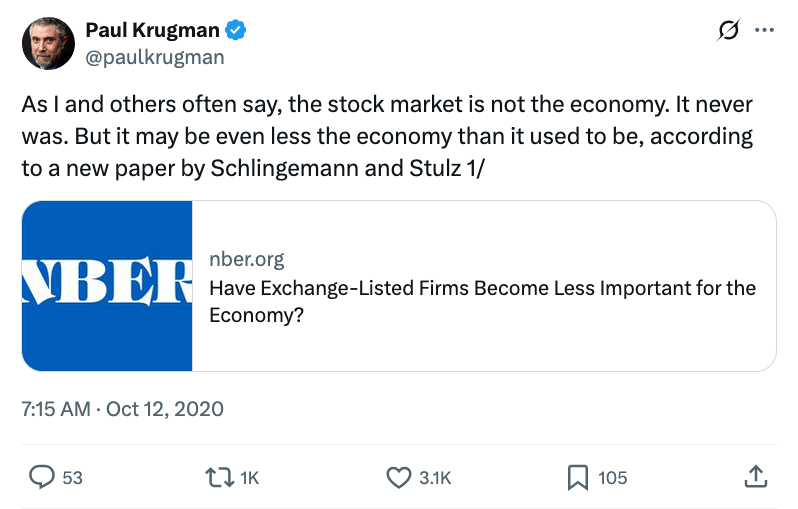798x509 pixels.
Task: Click the Grok slashed-circle icon
Action: [729, 31]
